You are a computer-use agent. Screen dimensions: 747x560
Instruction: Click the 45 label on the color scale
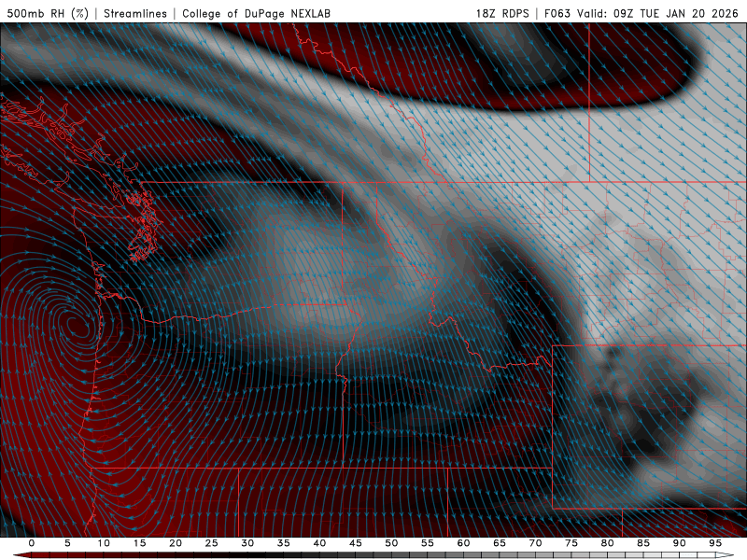pos(356,543)
